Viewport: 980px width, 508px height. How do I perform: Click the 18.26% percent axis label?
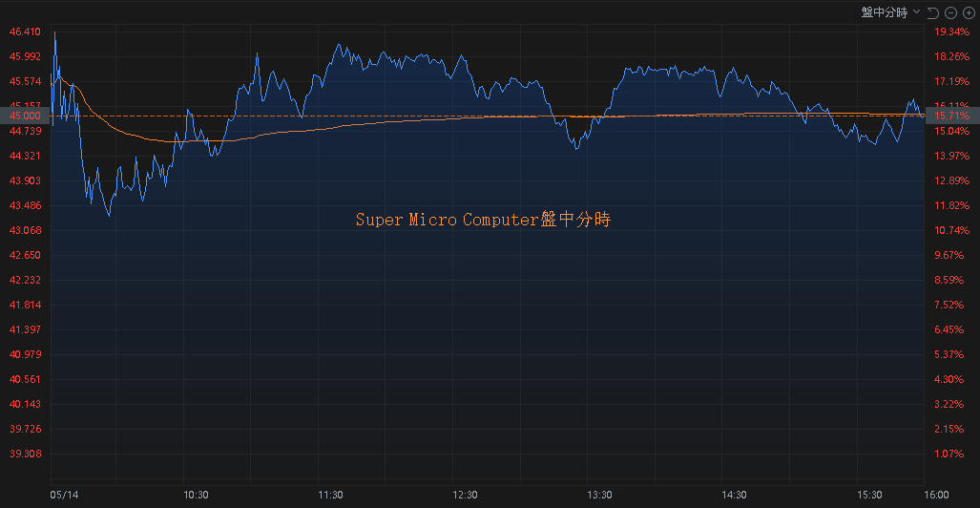tap(952, 56)
